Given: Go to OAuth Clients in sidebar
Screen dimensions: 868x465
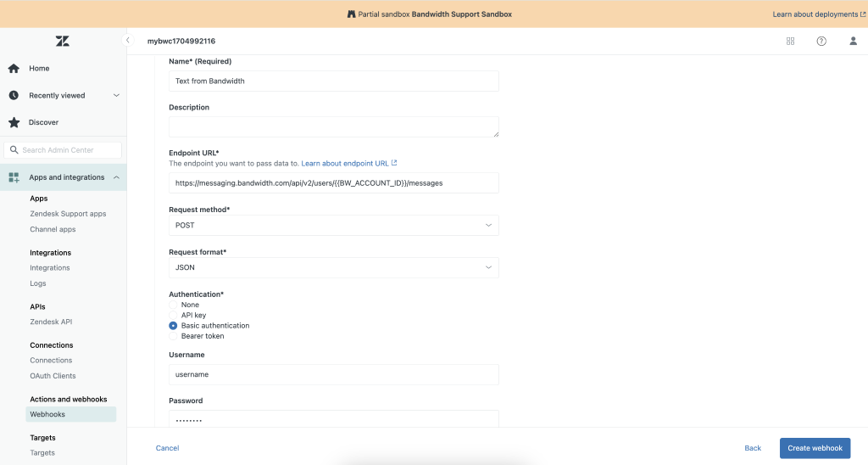Looking at the screenshot, I should point(53,376).
